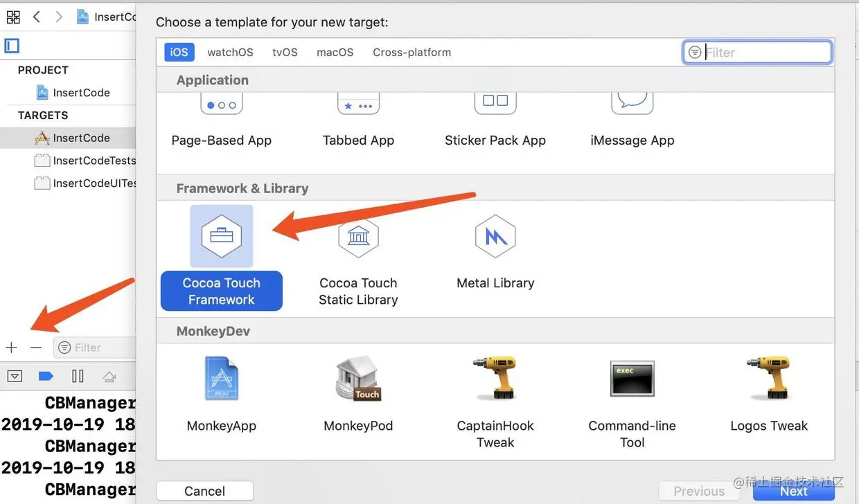Click the Tabbed App label
The height and width of the screenshot is (504, 859).
click(358, 141)
